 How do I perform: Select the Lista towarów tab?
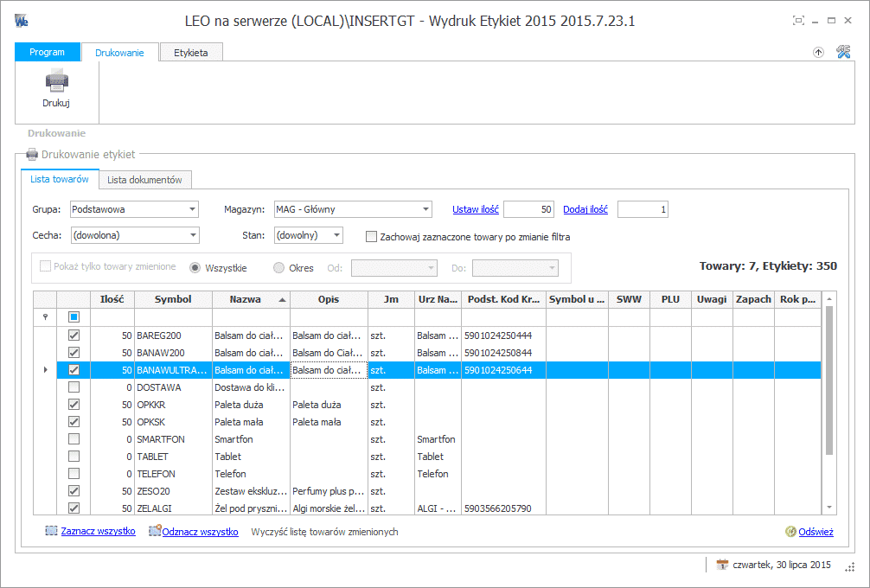tap(60, 179)
